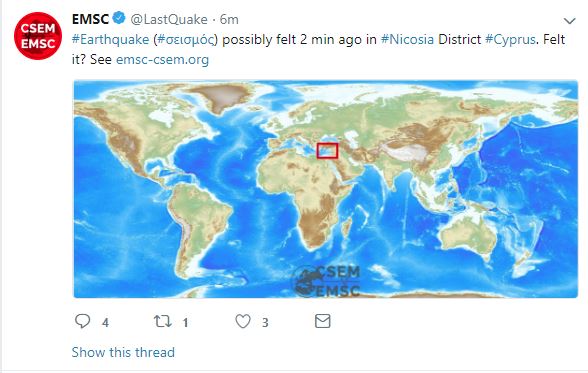Viewport: 588px width, 373px height.
Task: Click the blue verified badge
Action: pos(119,18)
